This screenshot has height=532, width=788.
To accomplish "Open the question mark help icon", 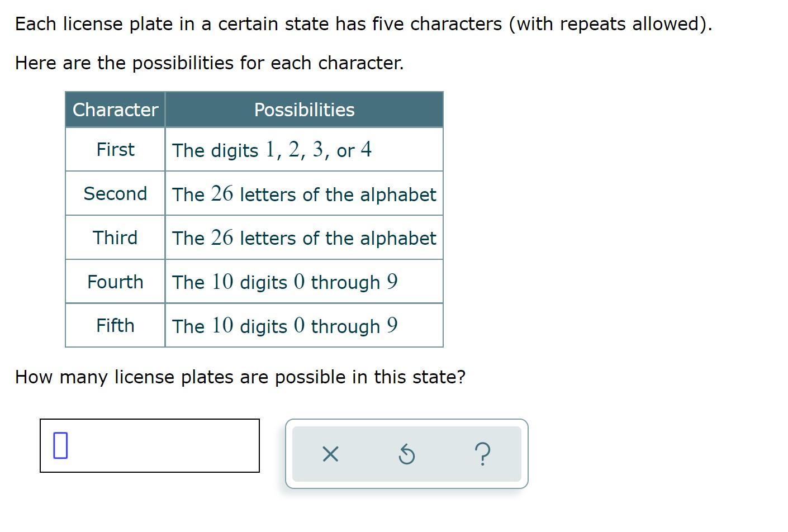I will click(x=482, y=454).
